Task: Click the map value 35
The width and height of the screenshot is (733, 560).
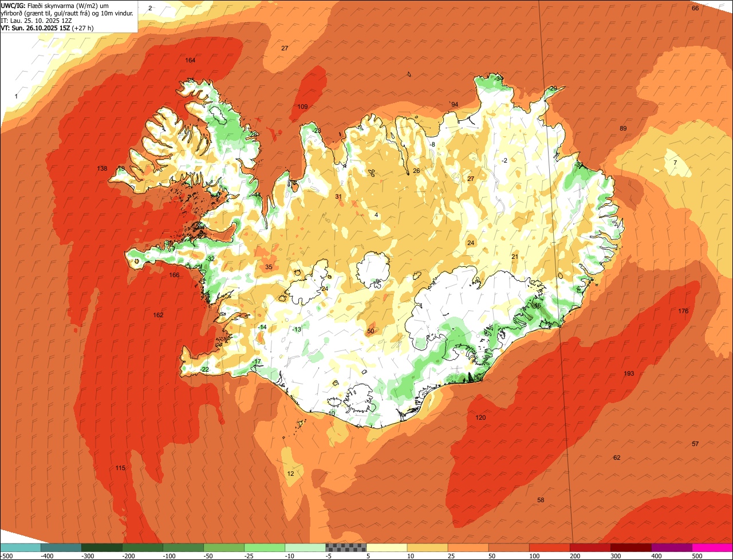Action: pos(269,267)
